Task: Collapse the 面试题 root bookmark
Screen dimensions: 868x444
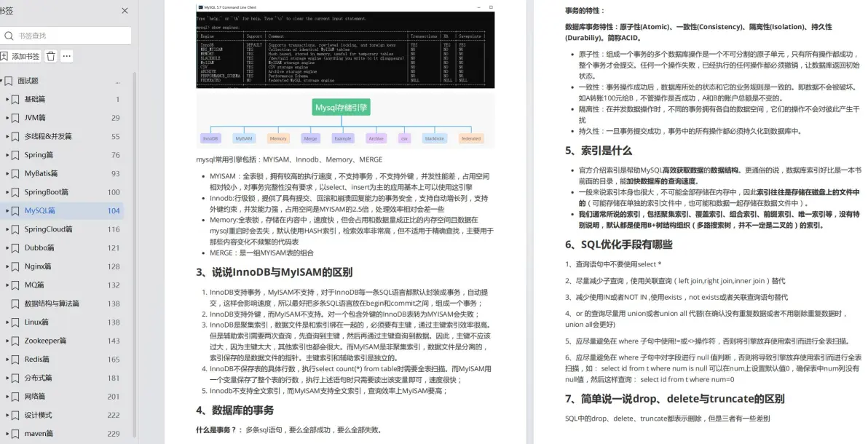Action: (1, 81)
